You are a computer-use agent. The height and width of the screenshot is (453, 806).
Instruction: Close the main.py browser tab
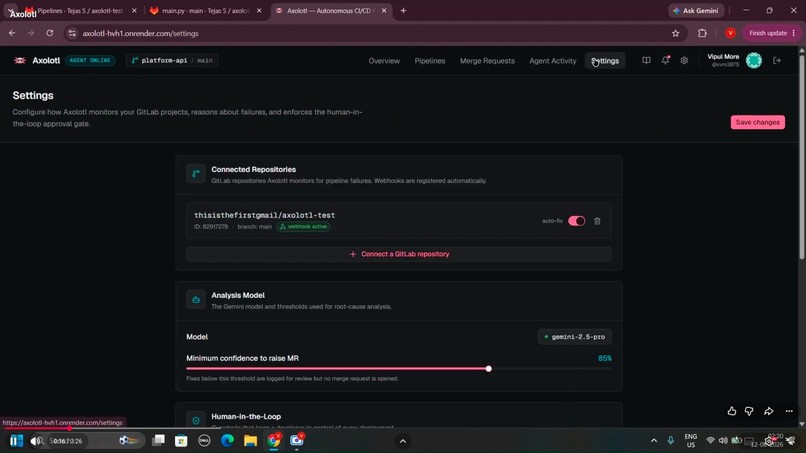[x=259, y=11]
